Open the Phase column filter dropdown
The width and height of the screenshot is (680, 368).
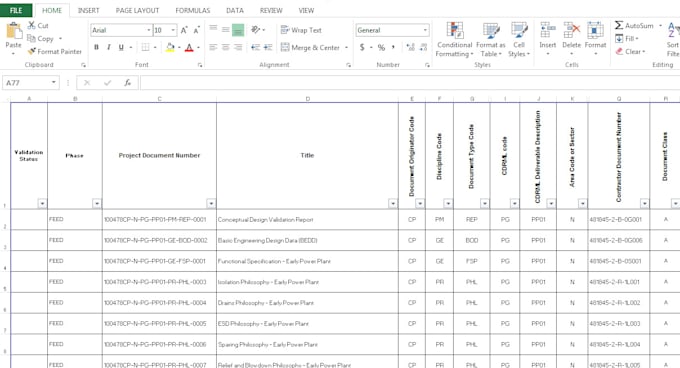click(97, 203)
